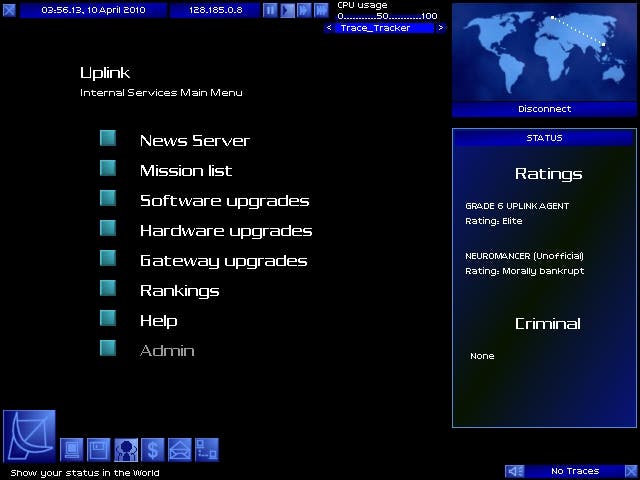640x480 pixels.
Task: Open the greyed Admin menu entry
Action: (167, 351)
